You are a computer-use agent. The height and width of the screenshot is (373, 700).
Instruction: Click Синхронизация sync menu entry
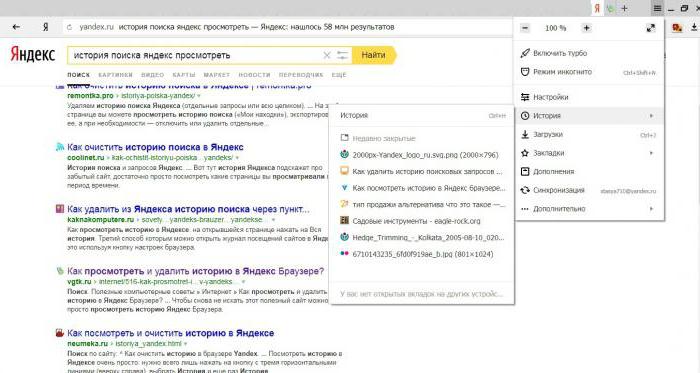pyautogui.click(x=589, y=190)
